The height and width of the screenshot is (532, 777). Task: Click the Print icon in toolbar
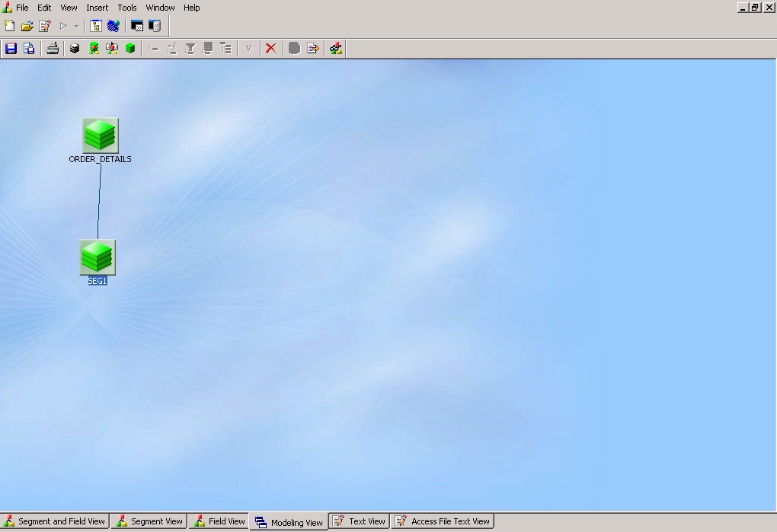[53, 49]
